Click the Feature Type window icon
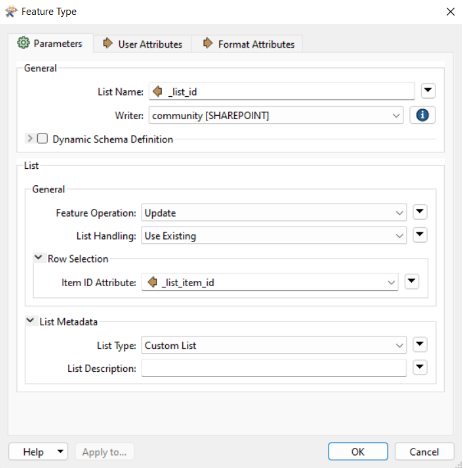 point(11,12)
